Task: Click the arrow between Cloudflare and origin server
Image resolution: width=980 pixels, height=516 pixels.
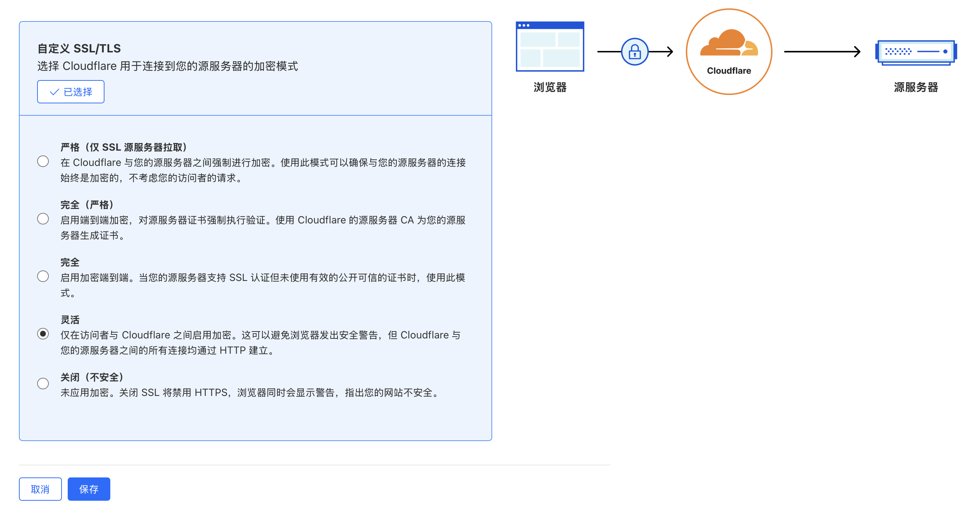Action: [x=822, y=52]
